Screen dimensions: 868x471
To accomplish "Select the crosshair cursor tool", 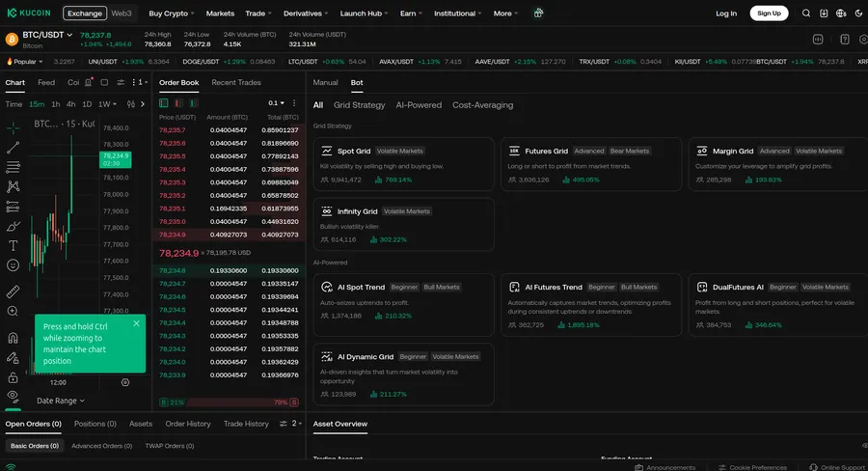I will 13,127.
